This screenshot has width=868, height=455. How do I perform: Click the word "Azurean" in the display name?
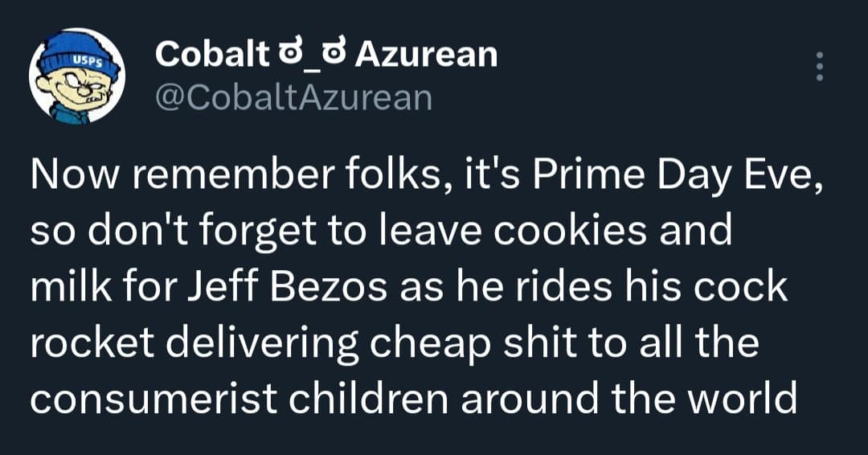426,55
